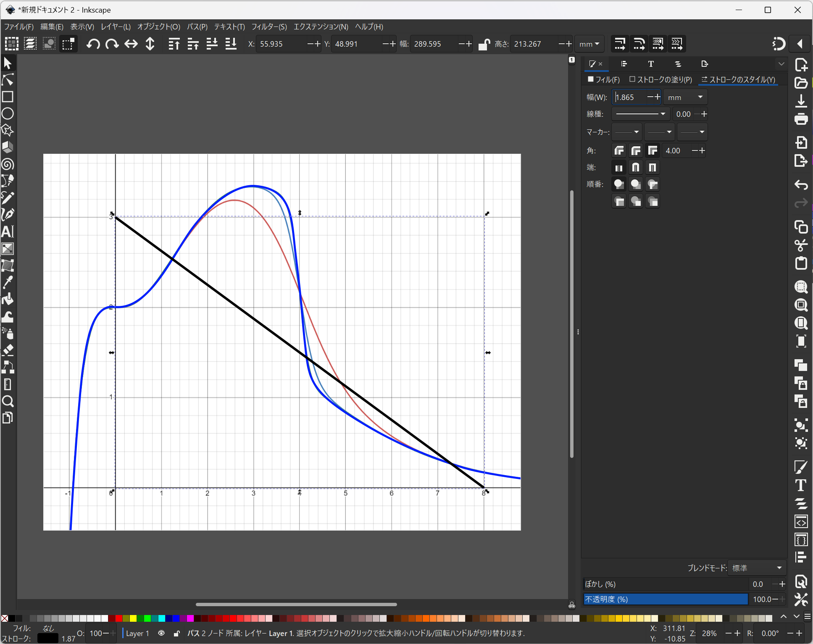
Task: Open the mm unit dropdown for stroke width
Action: coord(685,97)
